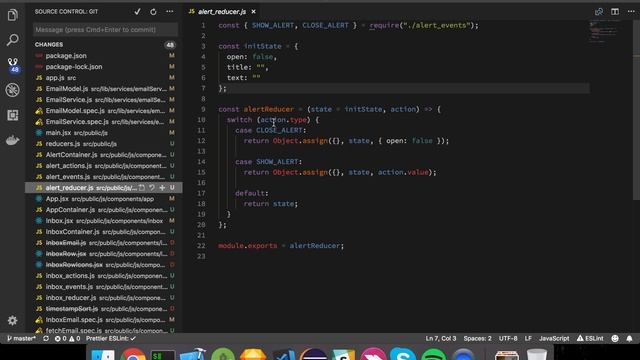Open Spotify from the dock
The width and height of the screenshot is (640, 360).
(x=433, y=354)
